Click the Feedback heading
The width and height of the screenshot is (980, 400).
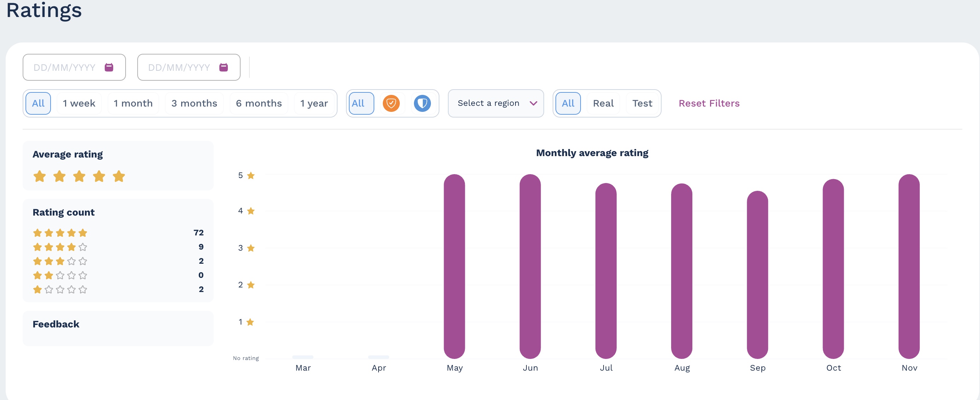pyautogui.click(x=56, y=324)
